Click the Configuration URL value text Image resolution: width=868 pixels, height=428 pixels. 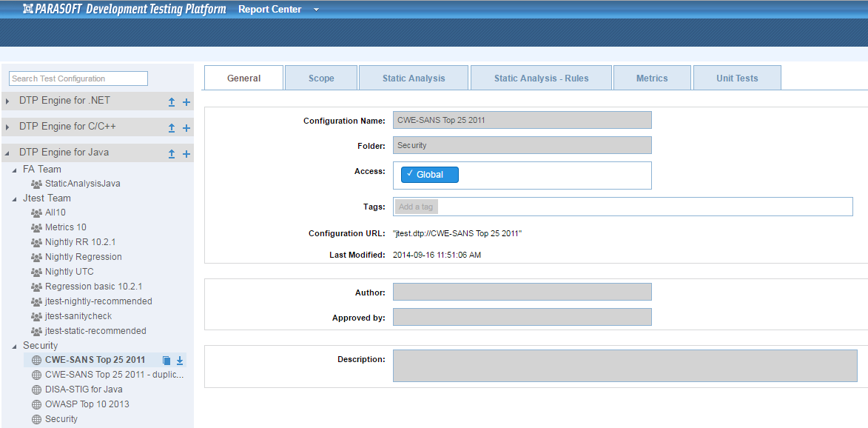[458, 234]
